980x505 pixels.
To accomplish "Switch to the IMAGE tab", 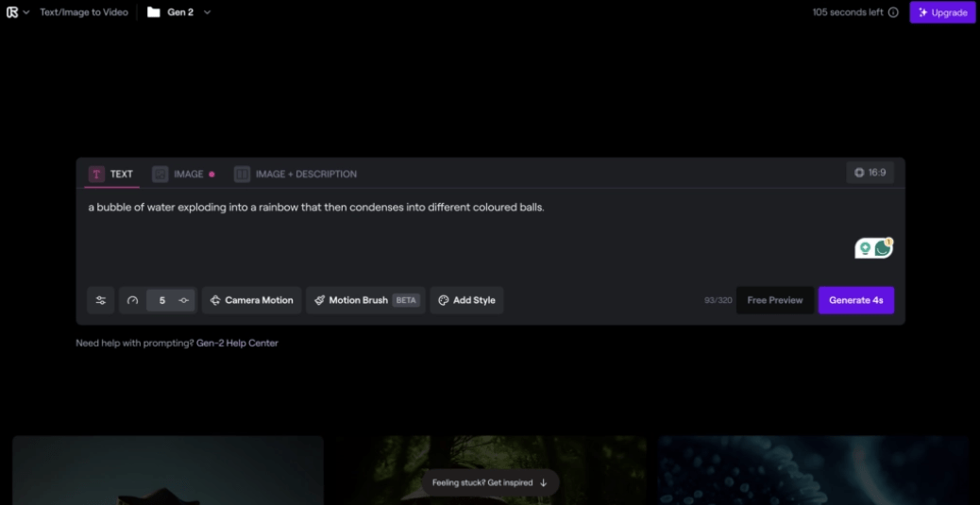I will point(184,175).
